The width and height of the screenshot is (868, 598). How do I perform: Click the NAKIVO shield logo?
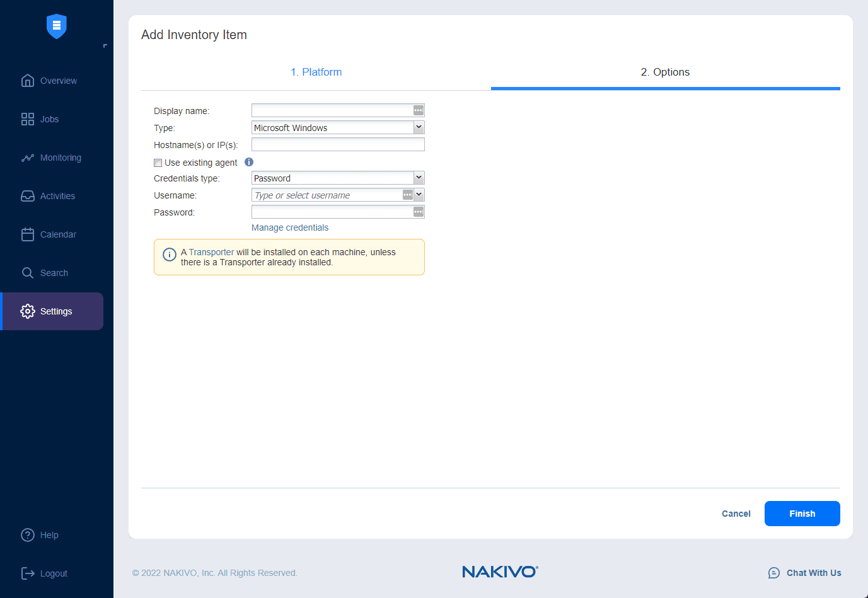[x=56, y=26]
